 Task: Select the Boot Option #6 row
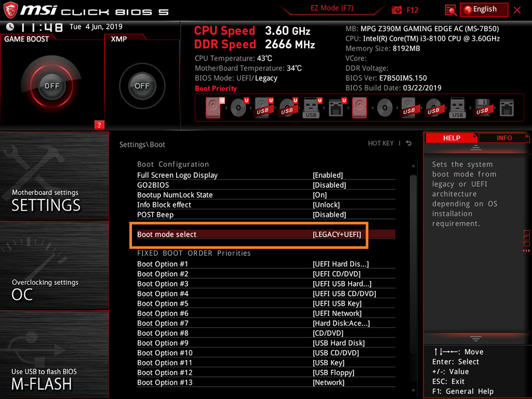click(x=266, y=314)
